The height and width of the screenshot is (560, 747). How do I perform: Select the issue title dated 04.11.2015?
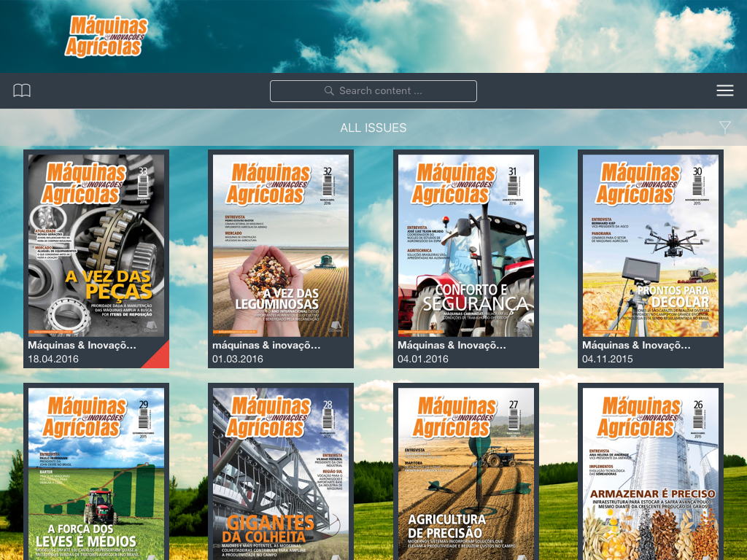point(636,345)
